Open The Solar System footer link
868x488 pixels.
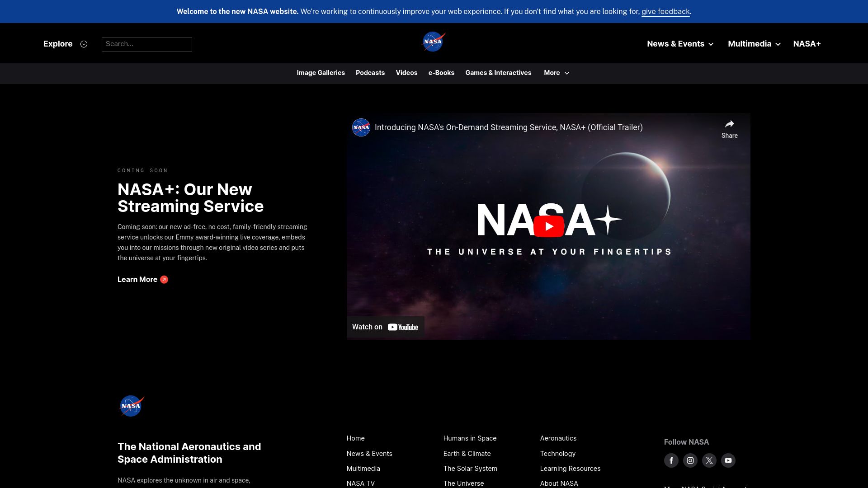pyautogui.click(x=470, y=469)
